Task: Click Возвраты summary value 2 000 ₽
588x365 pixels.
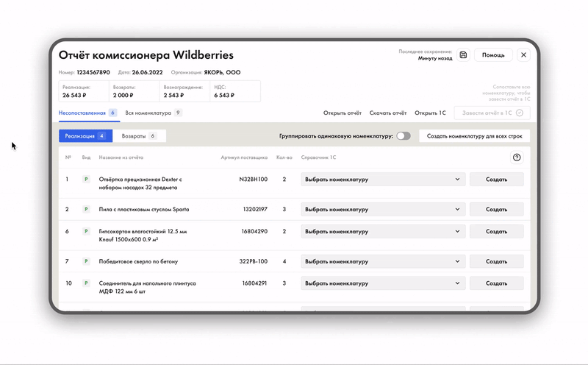Action: 123,96
